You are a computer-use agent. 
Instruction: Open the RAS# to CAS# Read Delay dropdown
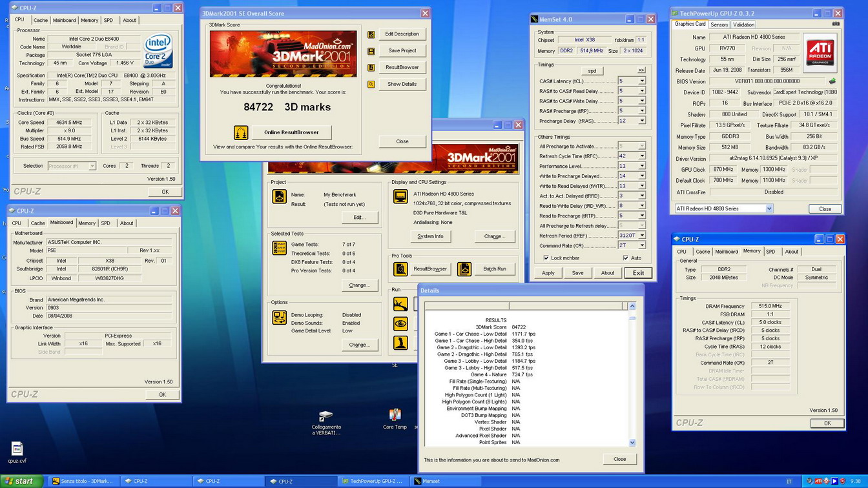641,91
